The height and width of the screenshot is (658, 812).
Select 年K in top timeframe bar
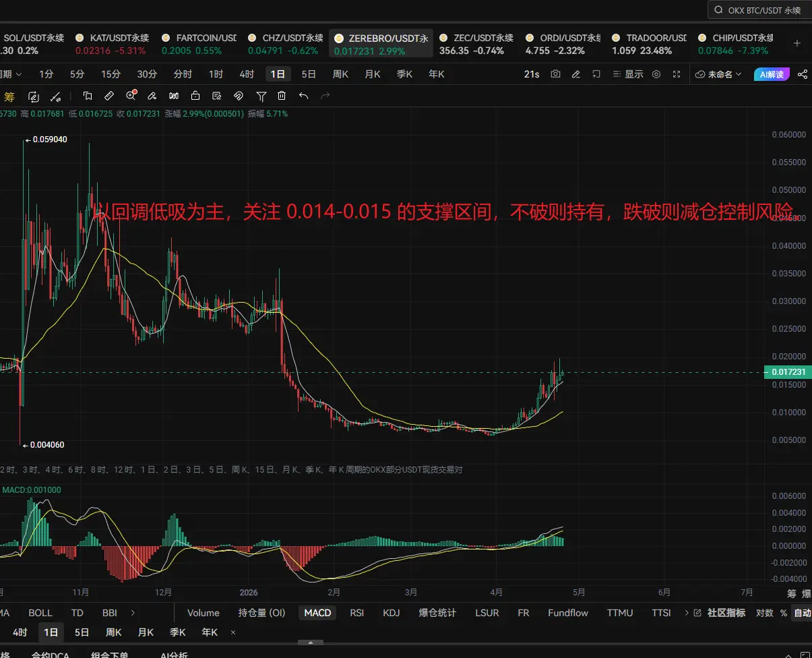tap(437, 74)
